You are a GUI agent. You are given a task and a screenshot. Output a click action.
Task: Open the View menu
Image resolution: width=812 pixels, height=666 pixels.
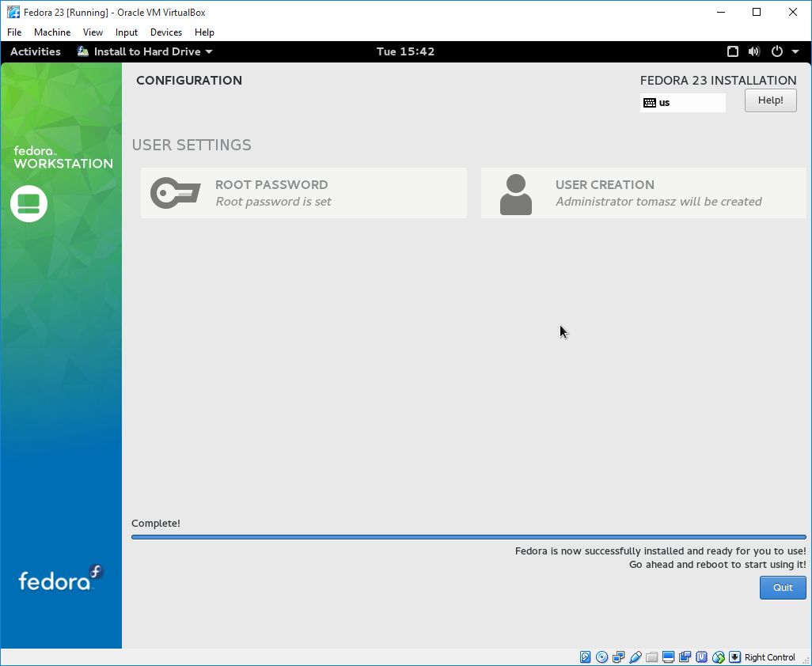(93, 32)
